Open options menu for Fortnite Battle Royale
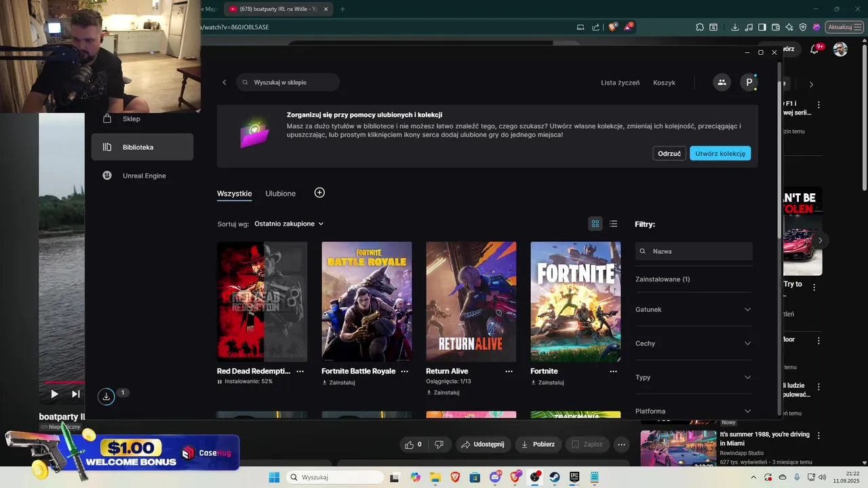Screen dimensions: 868x488 pyautogui.click(x=404, y=371)
